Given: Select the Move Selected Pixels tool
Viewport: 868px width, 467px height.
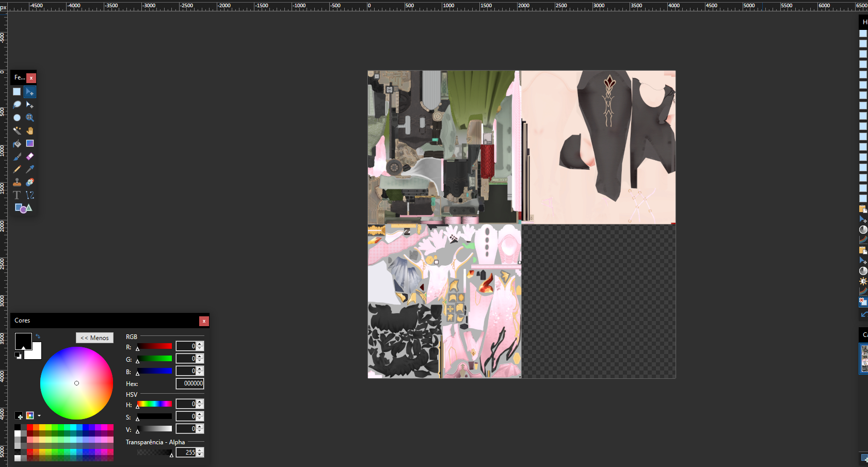Looking at the screenshot, I should [x=30, y=92].
